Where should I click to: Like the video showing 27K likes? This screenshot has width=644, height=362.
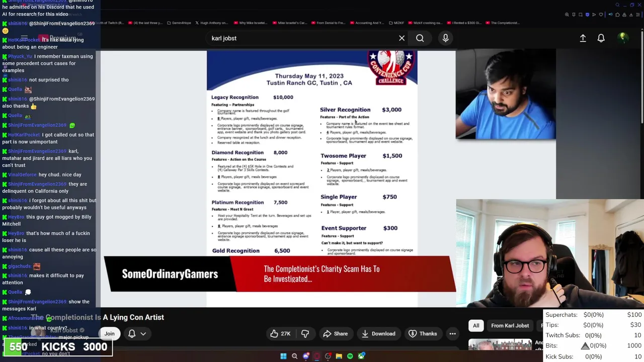[280, 334]
